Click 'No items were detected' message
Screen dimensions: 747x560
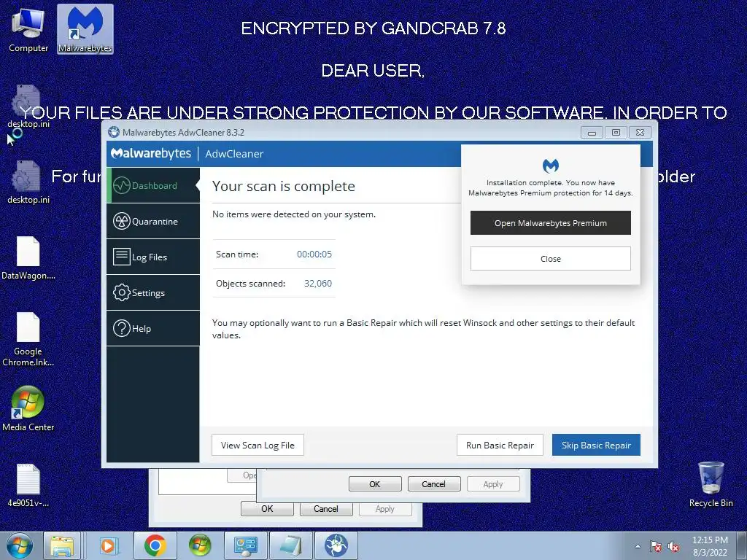tap(294, 214)
